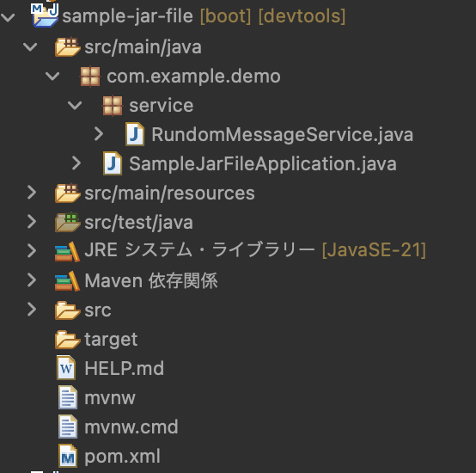Click the JRE system library icon
This screenshot has height=473, width=476.
coord(67,251)
